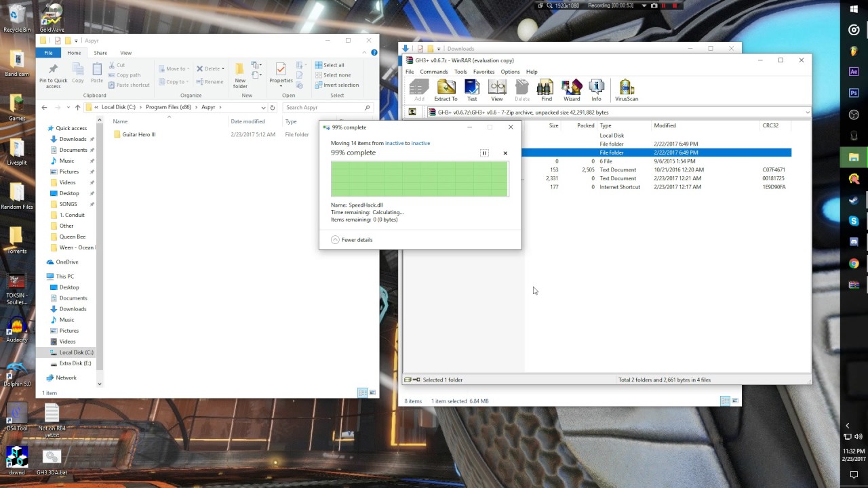Click Select all in Explorer ribbon
Screen dimensions: 868x488
329,65
